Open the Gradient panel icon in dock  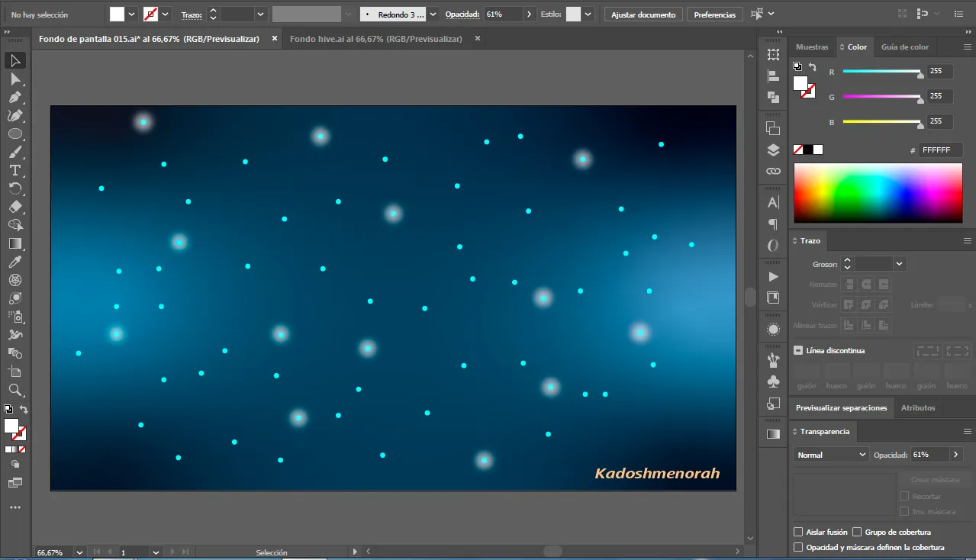pos(773,433)
